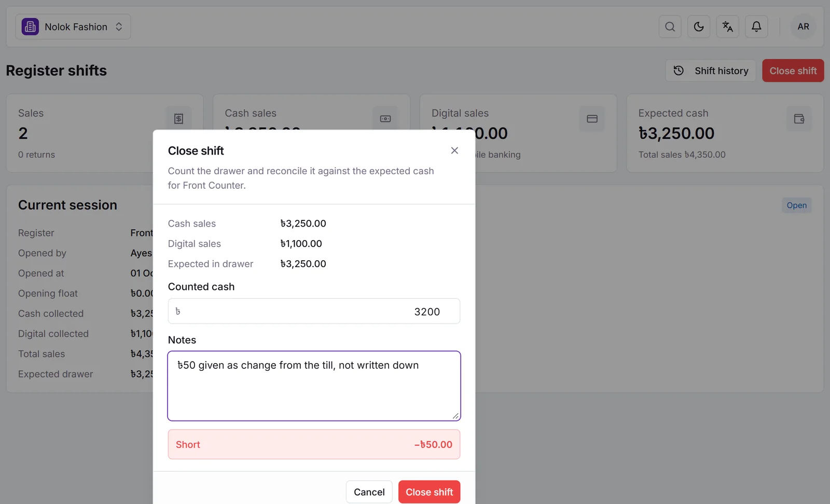Click the Digital collected label

(x=53, y=334)
